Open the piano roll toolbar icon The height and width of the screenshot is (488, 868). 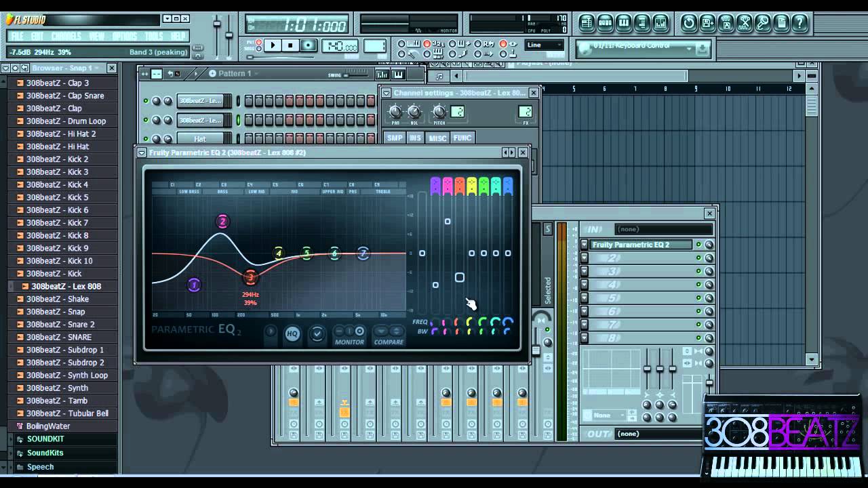point(624,22)
